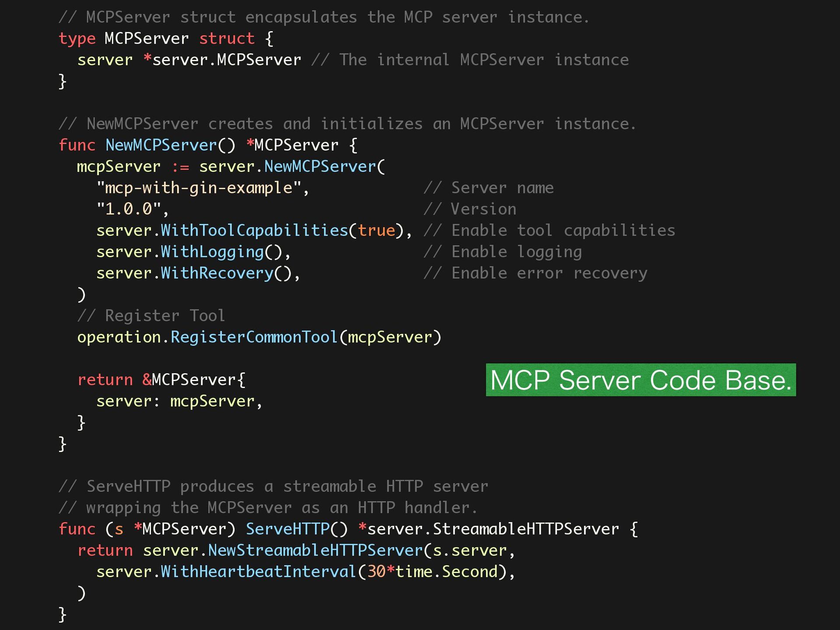Click the "// Enable error recovery" comment
The width and height of the screenshot is (840, 630).
(x=535, y=273)
